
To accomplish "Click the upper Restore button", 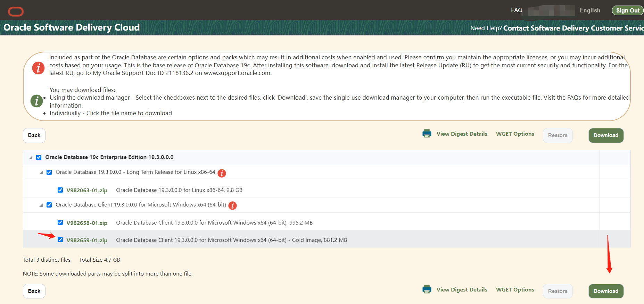I will tap(558, 135).
